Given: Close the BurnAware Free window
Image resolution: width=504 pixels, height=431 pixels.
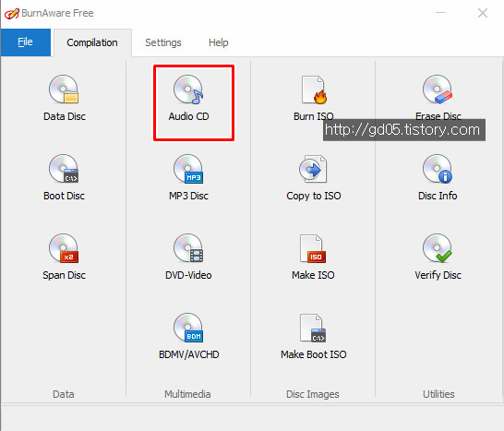Looking at the screenshot, I should pos(483,13).
